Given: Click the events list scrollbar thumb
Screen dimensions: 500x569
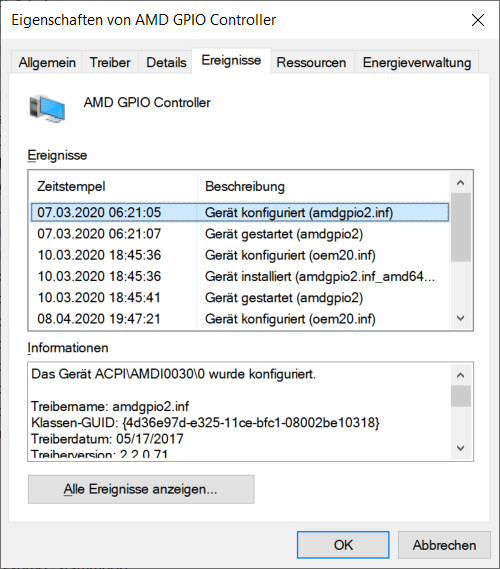Looking at the screenshot, I should (460, 227).
